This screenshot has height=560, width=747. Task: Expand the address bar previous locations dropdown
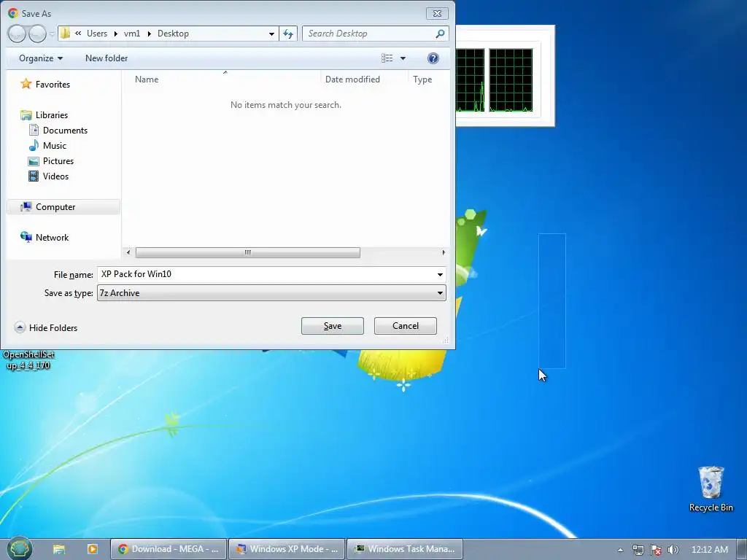pyautogui.click(x=271, y=34)
